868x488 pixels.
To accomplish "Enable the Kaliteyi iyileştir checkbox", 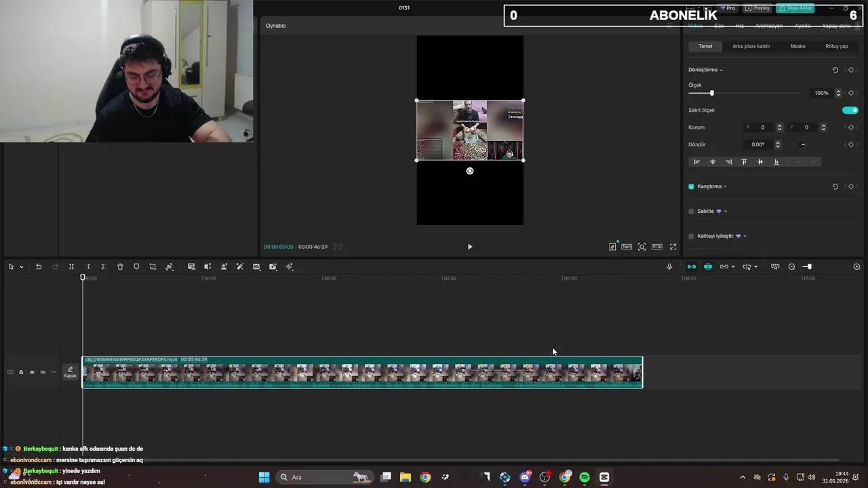I will 691,236.
